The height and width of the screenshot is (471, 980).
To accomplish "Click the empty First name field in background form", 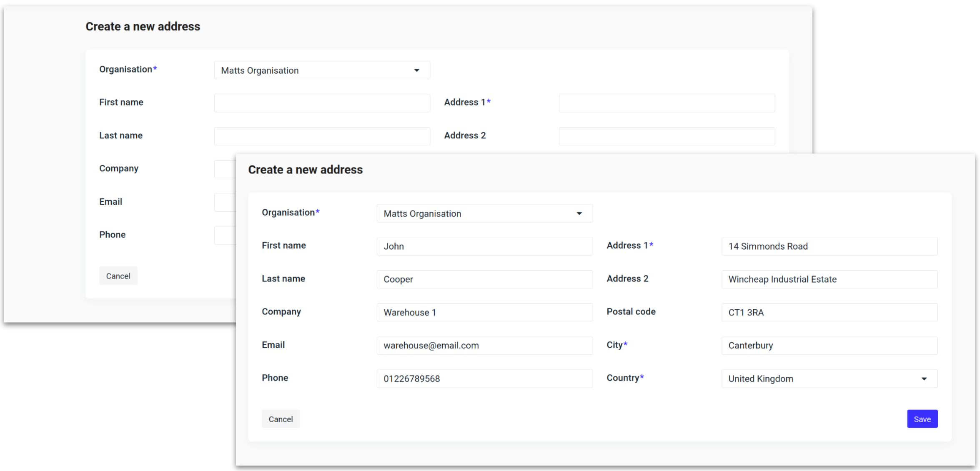I will click(321, 103).
